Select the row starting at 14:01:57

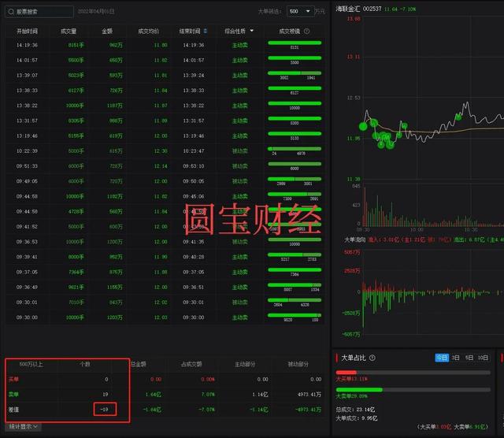click(165, 61)
